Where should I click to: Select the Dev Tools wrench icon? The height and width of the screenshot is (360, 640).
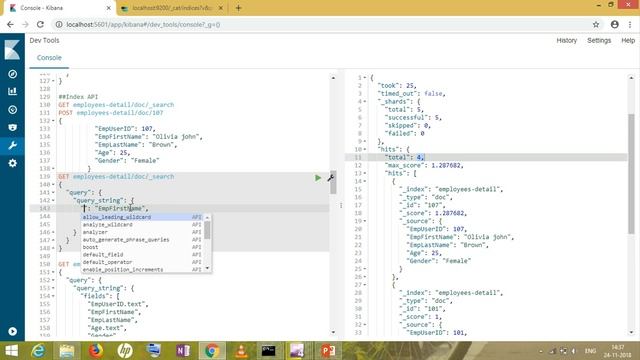[x=12, y=145]
